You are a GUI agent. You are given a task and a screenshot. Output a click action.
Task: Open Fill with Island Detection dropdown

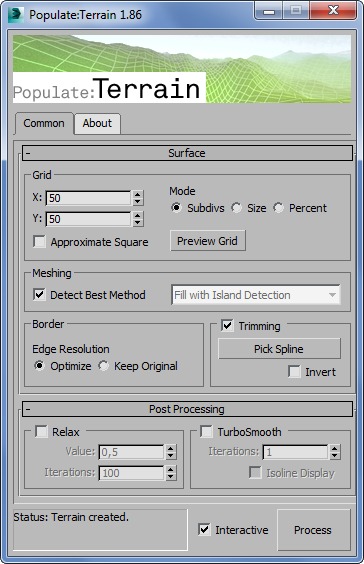click(x=256, y=295)
